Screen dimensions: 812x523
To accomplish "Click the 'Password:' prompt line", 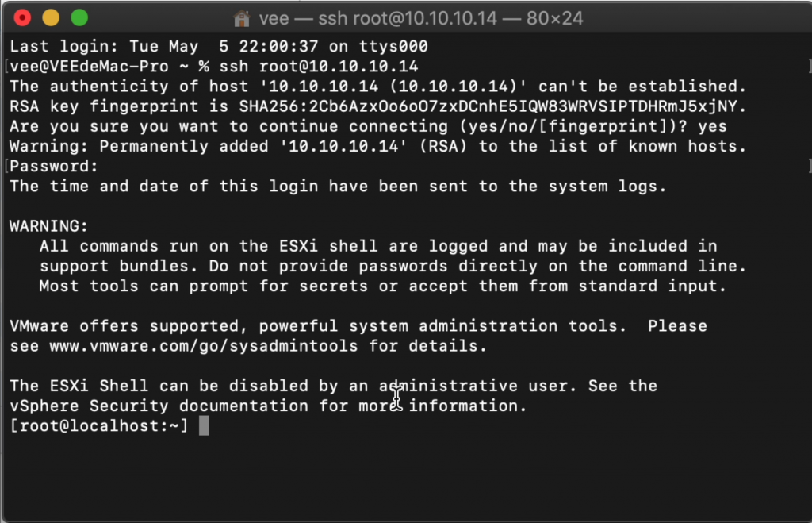I will (54, 167).
